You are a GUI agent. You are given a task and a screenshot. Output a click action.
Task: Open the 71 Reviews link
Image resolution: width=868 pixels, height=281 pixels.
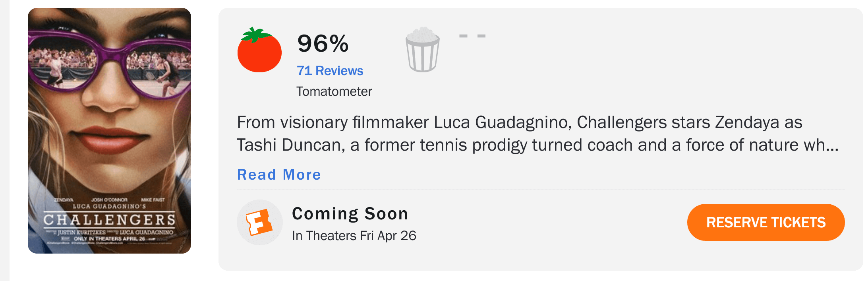click(330, 71)
